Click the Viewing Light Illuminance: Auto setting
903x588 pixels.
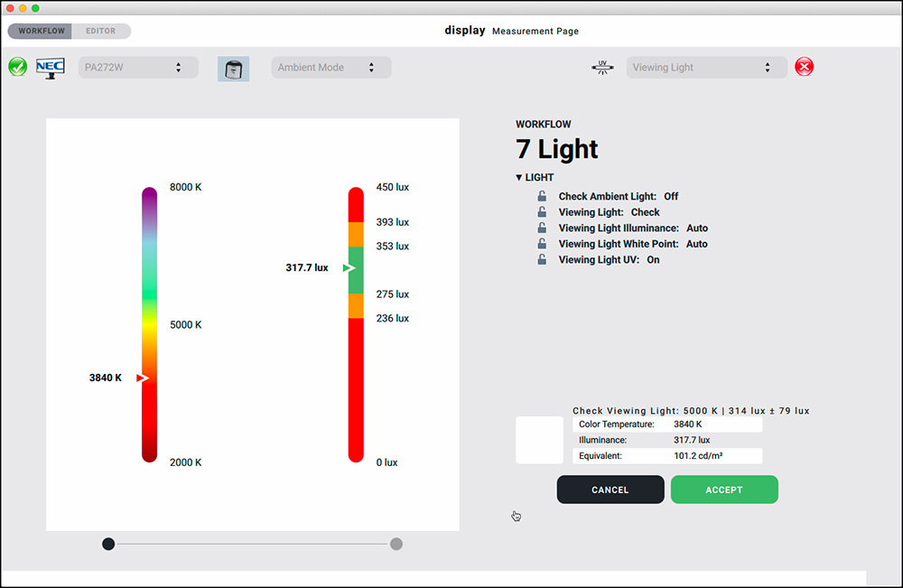(x=633, y=228)
